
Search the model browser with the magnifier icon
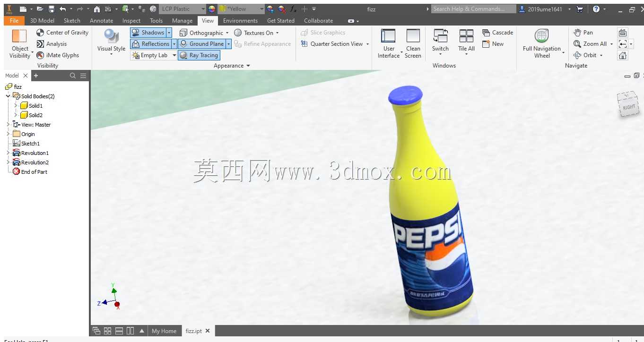click(73, 76)
